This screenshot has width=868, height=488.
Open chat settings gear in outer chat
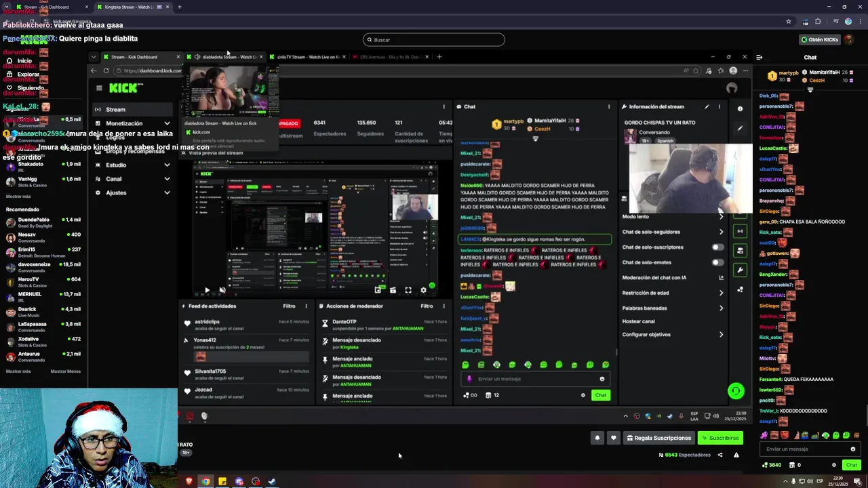pyautogui.click(x=834, y=465)
